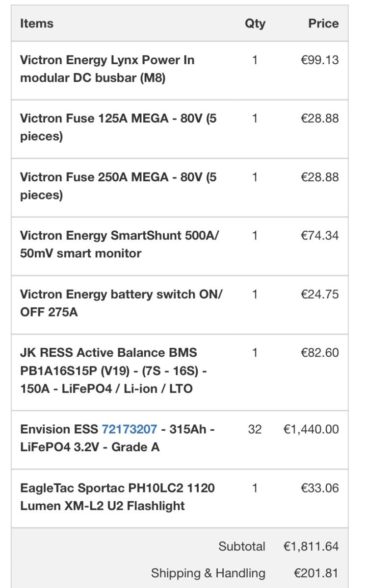
Task: Click the Items column header
Action: pos(37,24)
